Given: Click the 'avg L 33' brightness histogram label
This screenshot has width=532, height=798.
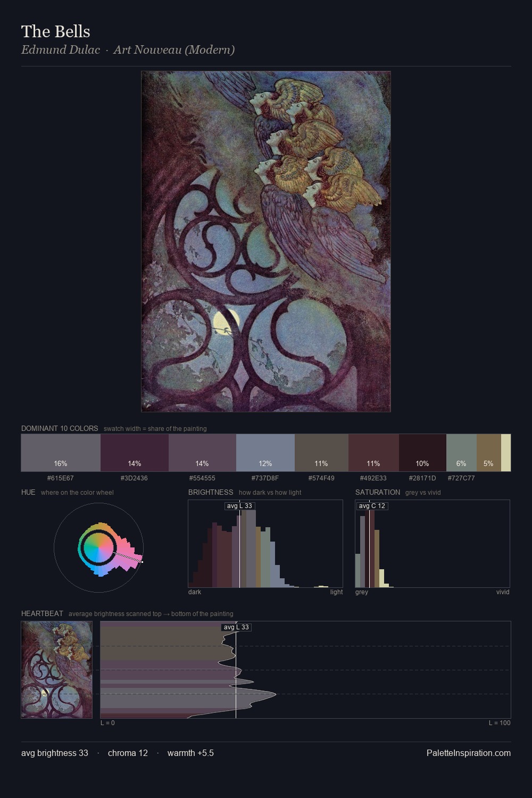Looking at the screenshot, I should pos(239,506).
